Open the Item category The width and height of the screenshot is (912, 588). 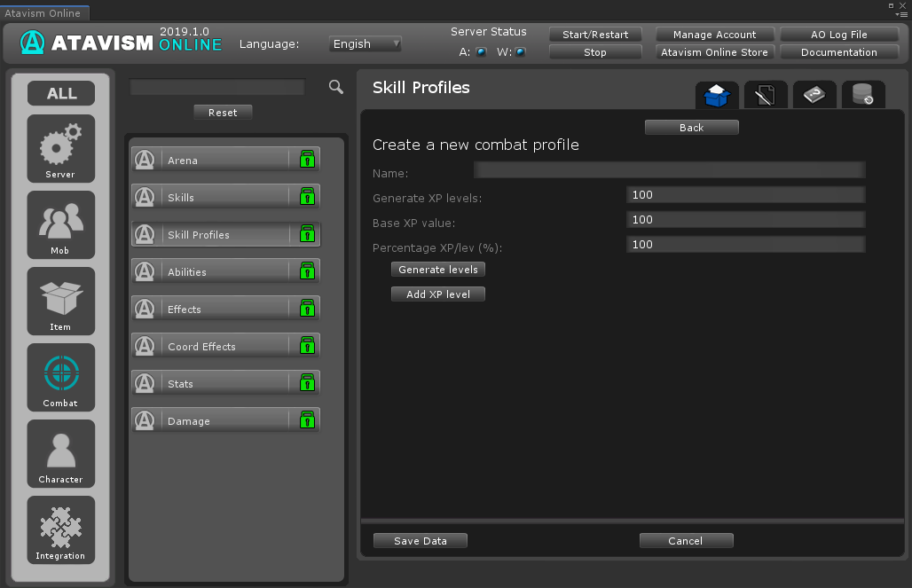point(60,301)
